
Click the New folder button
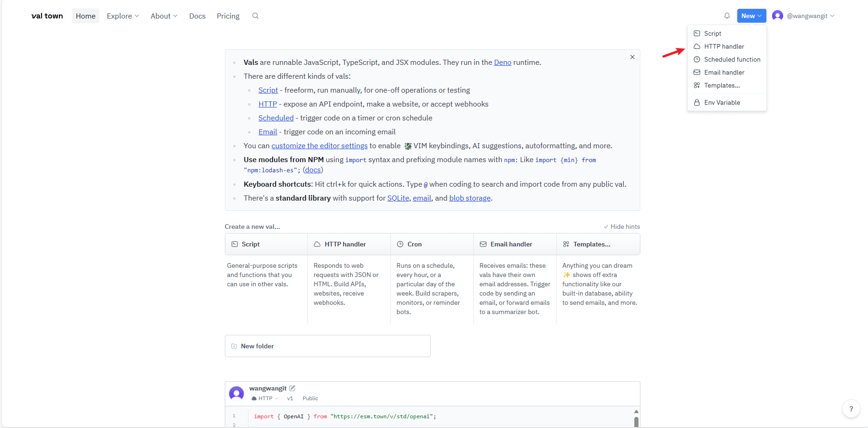(327, 346)
